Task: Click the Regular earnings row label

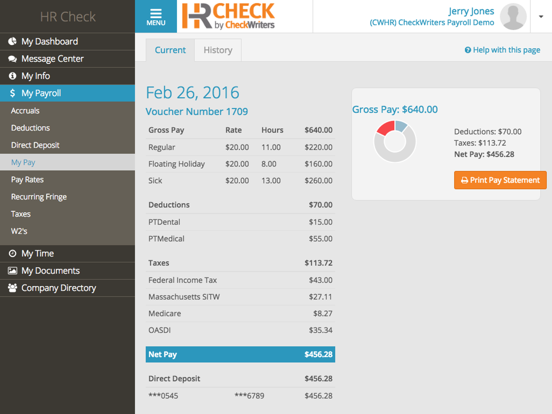Action: [x=162, y=147]
